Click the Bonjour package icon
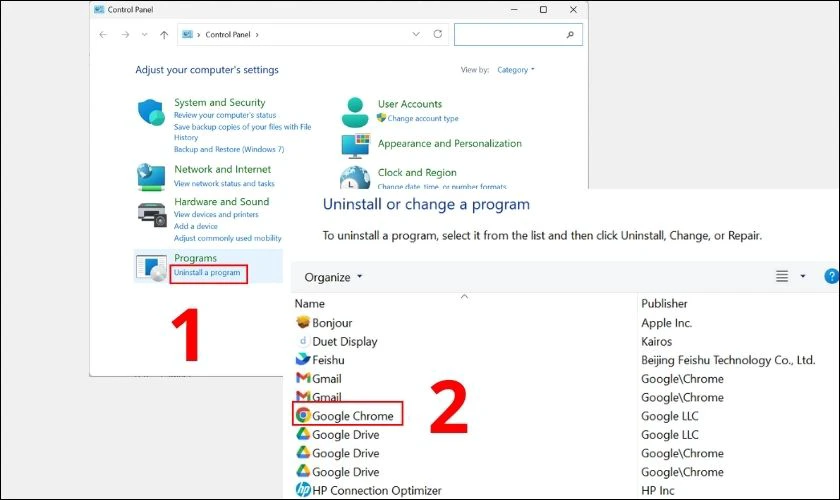The image size is (840, 500). click(x=303, y=322)
